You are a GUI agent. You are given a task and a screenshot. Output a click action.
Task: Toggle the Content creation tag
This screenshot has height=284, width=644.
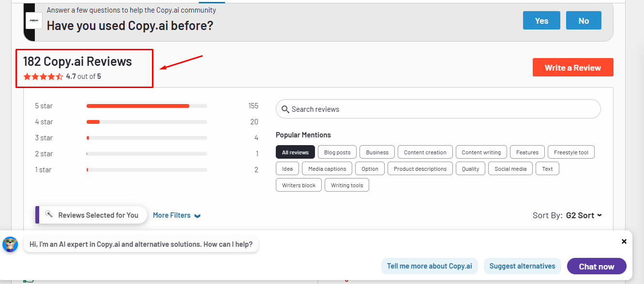pos(425,152)
